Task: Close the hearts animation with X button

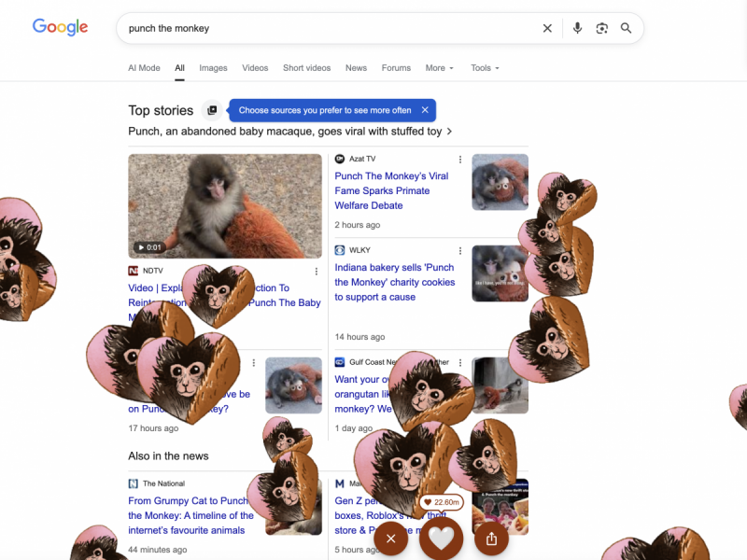Action: tap(390, 539)
